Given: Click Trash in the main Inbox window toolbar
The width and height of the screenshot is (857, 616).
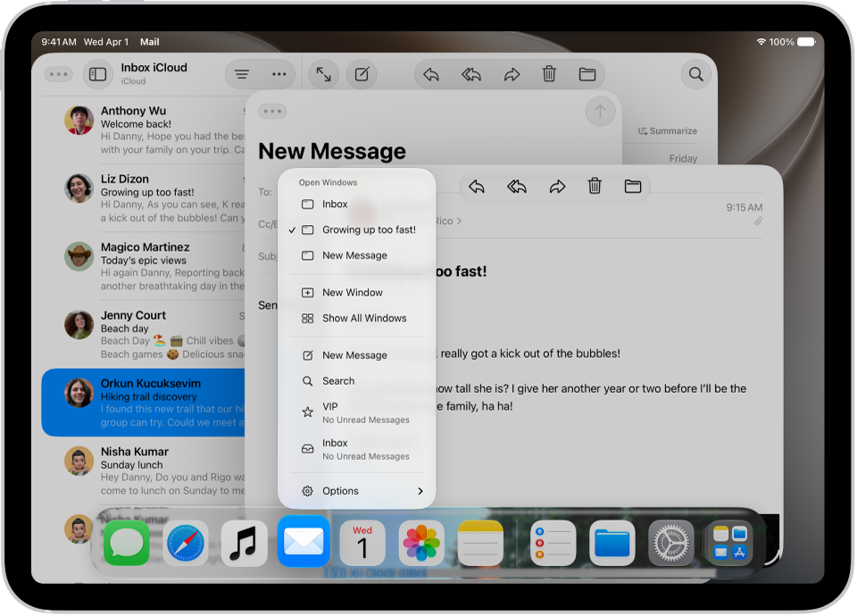Looking at the screenshot, I should click(549, 74).
